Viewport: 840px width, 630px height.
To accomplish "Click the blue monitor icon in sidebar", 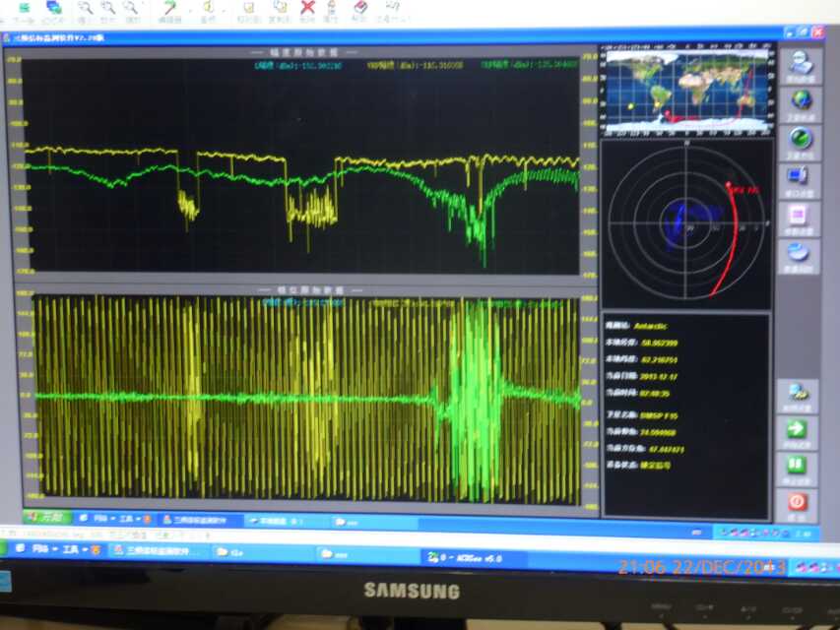I will coord(799,177).
